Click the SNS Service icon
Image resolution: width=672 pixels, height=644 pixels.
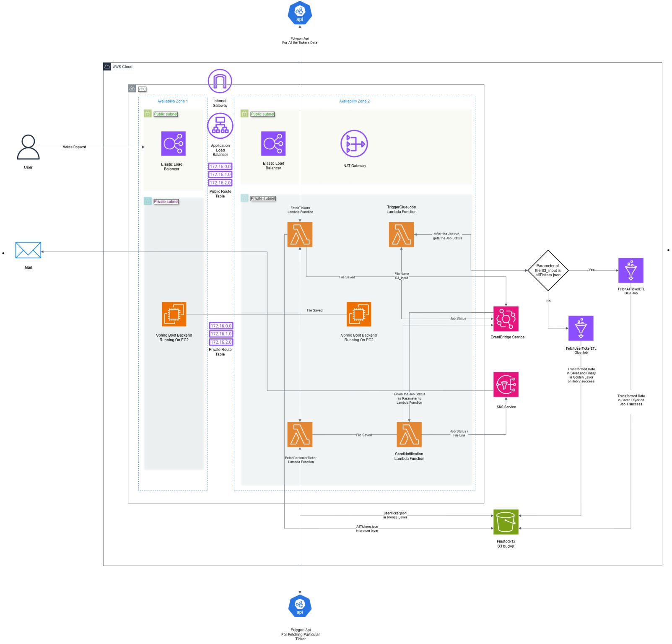click(x=506, y=384)
